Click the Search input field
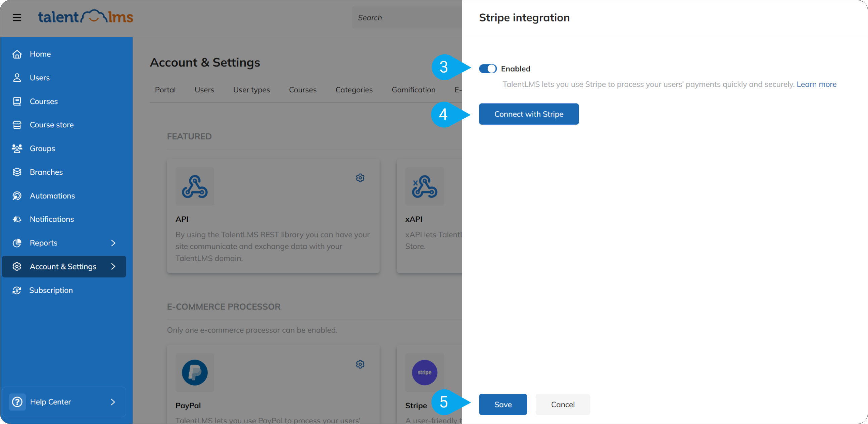868x424 pixels. (407, 17)
